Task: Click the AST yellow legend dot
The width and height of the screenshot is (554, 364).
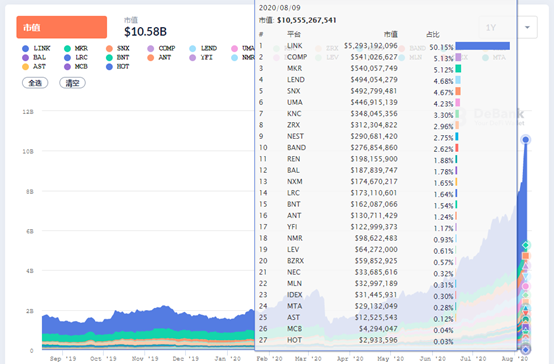Action: [25, 67]
